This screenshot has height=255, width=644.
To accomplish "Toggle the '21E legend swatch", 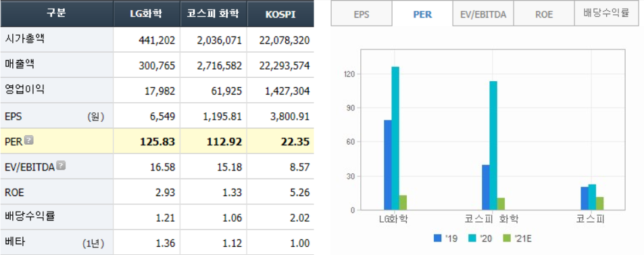I will coord(507,238).
